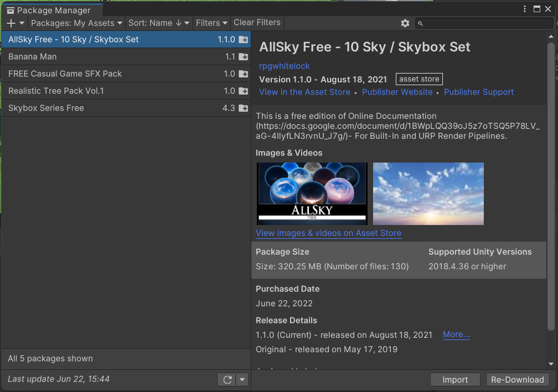Click the asset store tag label
558x392 pixels.
pos(419,79)
